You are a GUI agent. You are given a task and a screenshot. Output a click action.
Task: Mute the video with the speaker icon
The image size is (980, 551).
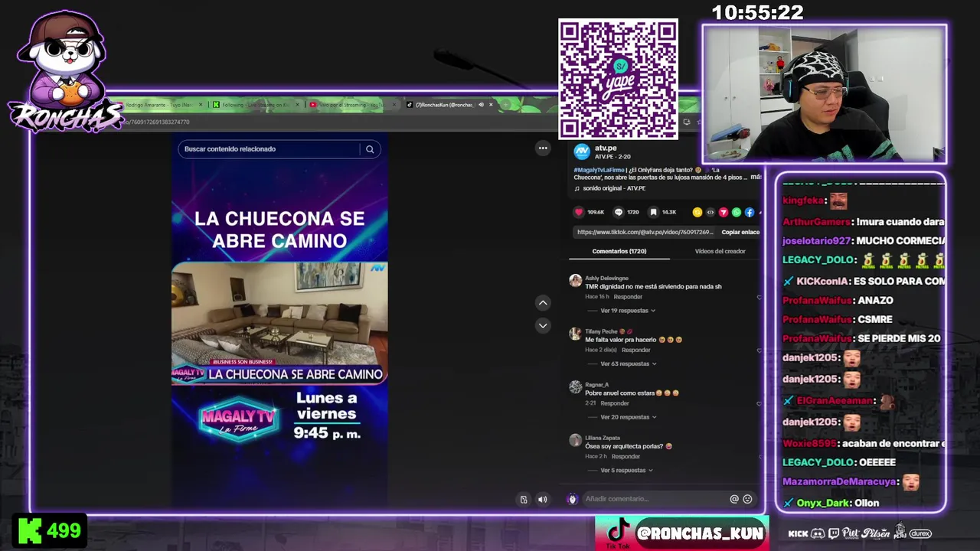coord(542,500)
